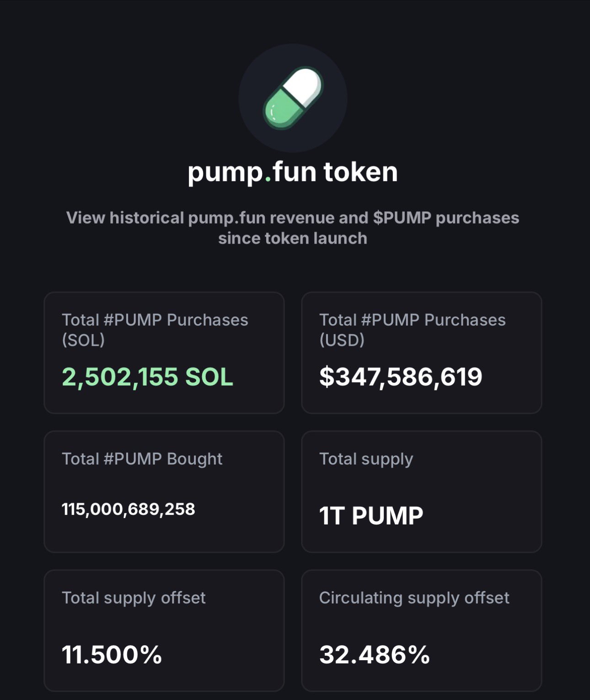The image size is (590, 700).
Task: Select the "pump.fun token" heading
Action: (x=293, y=172)
